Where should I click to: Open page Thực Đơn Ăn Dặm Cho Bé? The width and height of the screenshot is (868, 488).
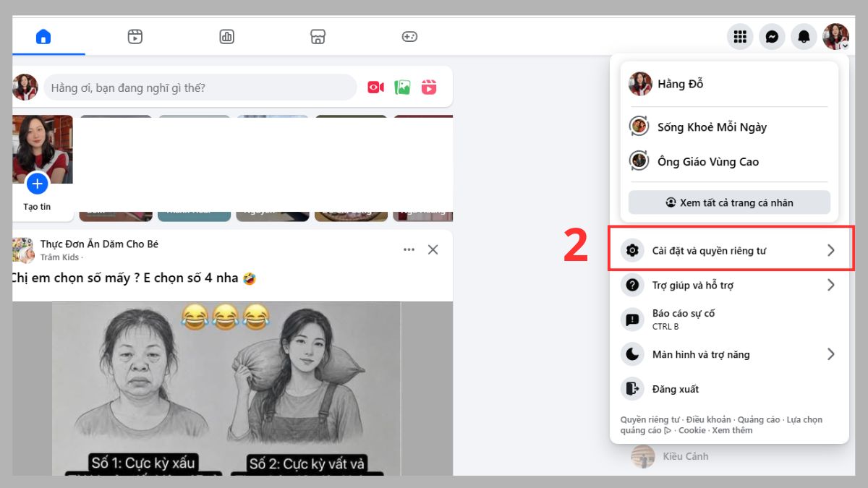[x=99, y=244]
